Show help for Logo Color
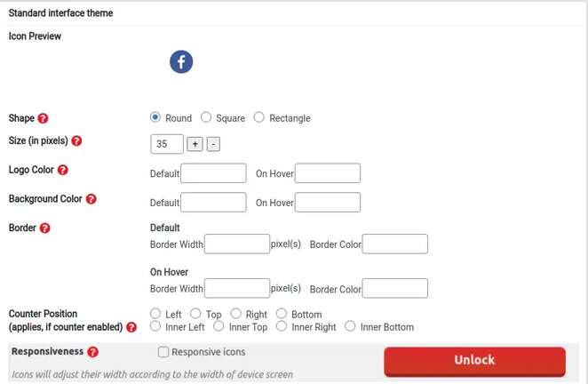The width and height of the screenshot is (588, 384). tap(63, 170)
